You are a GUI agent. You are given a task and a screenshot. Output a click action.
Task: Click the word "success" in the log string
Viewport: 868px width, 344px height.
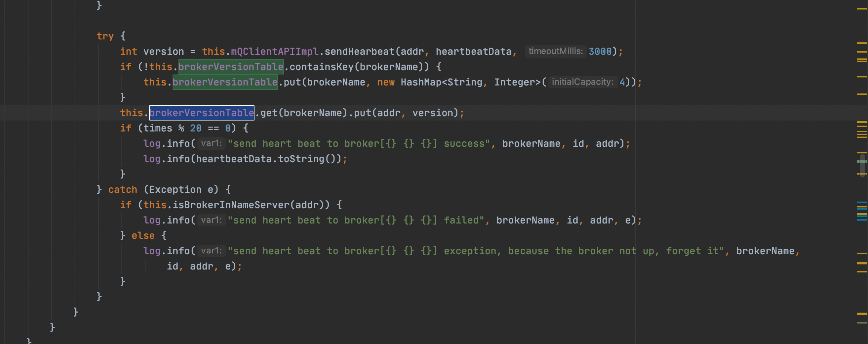click(x=464, y=144)
